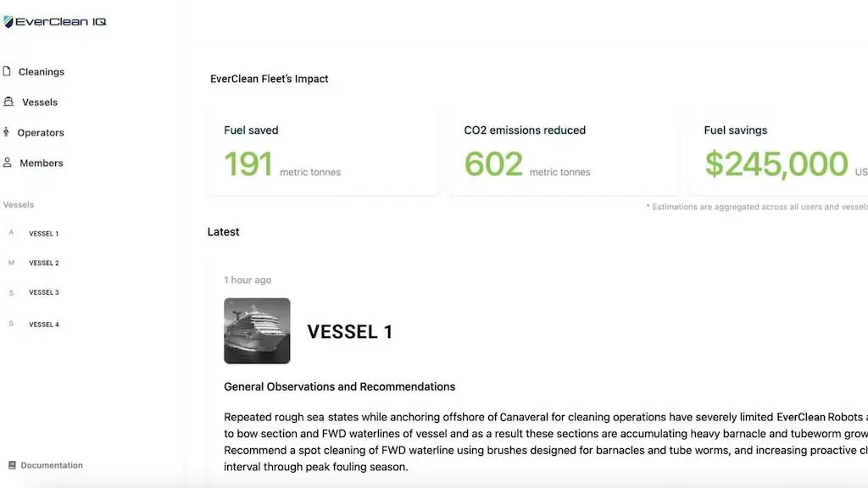Click the Fuel saved 191 metric tonnes card

(323, 151)
